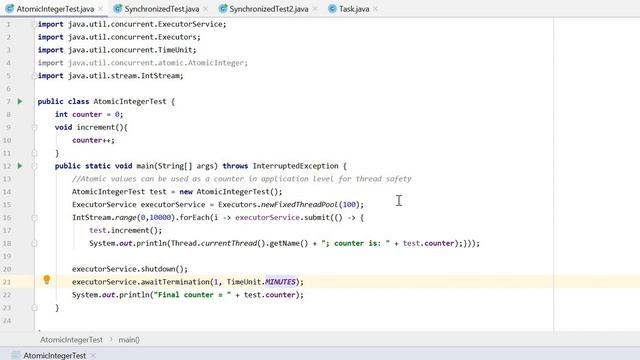Close the AtomicIntegerTest.java editor tab

click(x=101, y=9)
